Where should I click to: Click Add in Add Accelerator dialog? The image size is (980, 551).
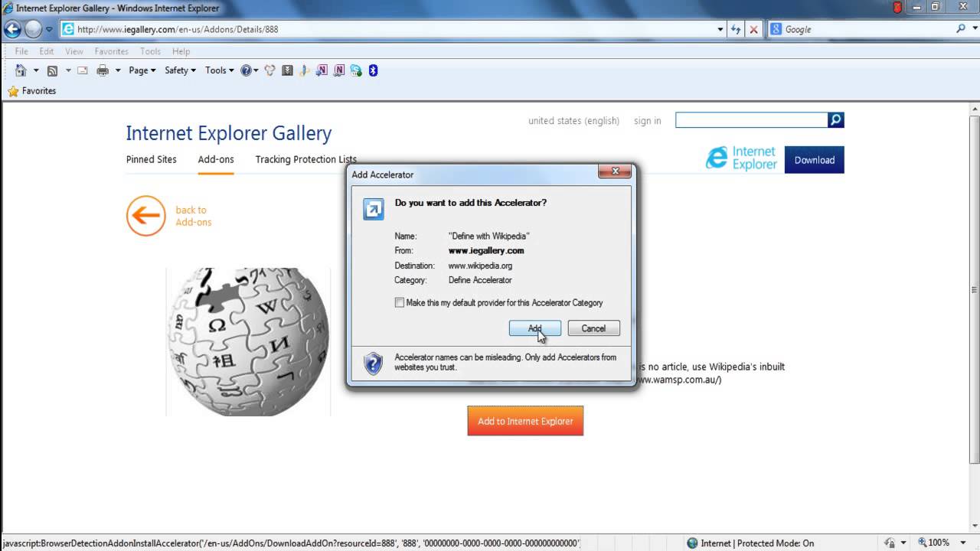click(535, 328)
